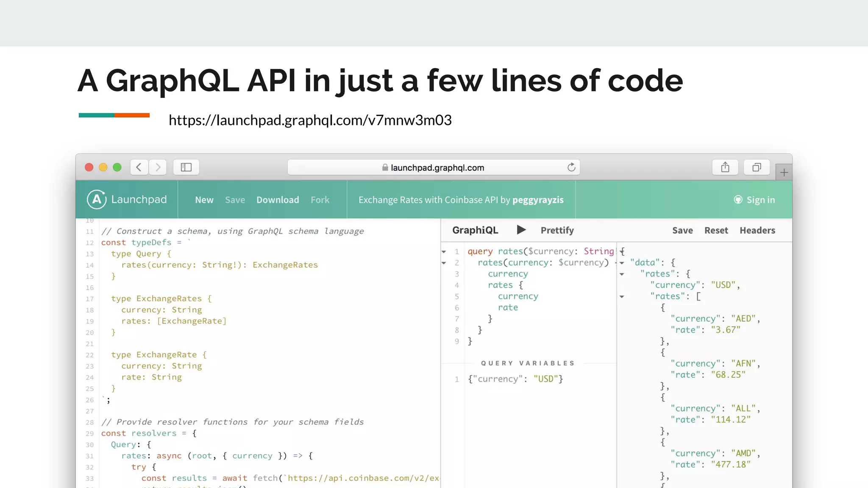Click the const typeDefs code line
868x488 pixels.
[x=146, y=242]
